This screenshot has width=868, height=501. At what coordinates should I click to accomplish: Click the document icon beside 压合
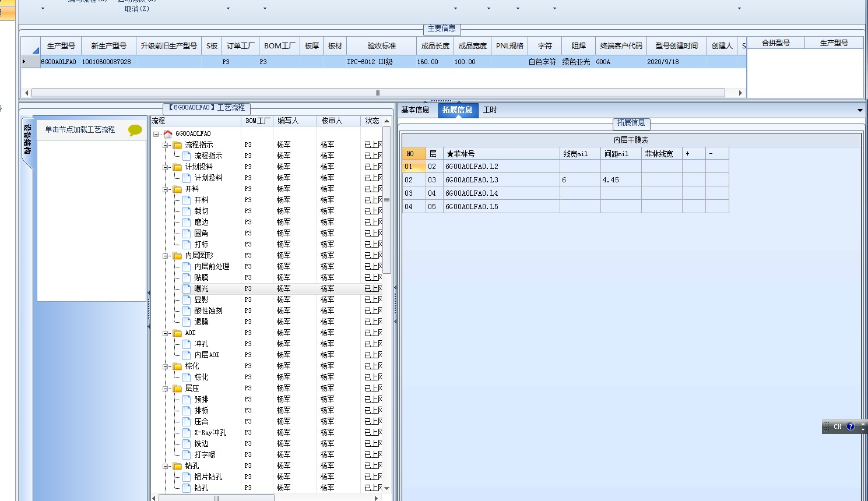point(187,421)
